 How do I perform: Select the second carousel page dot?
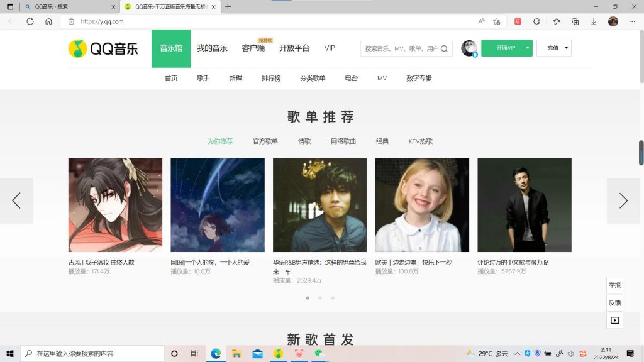coord(320,298)
